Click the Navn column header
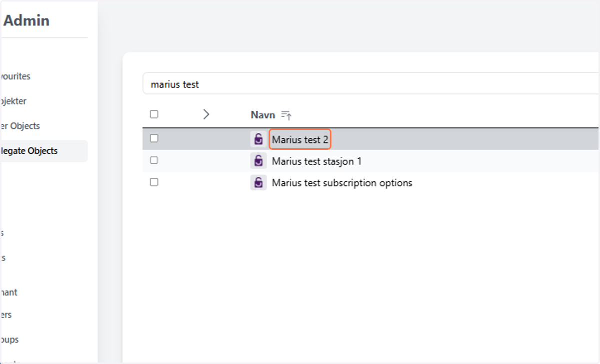 click(263, 115)
